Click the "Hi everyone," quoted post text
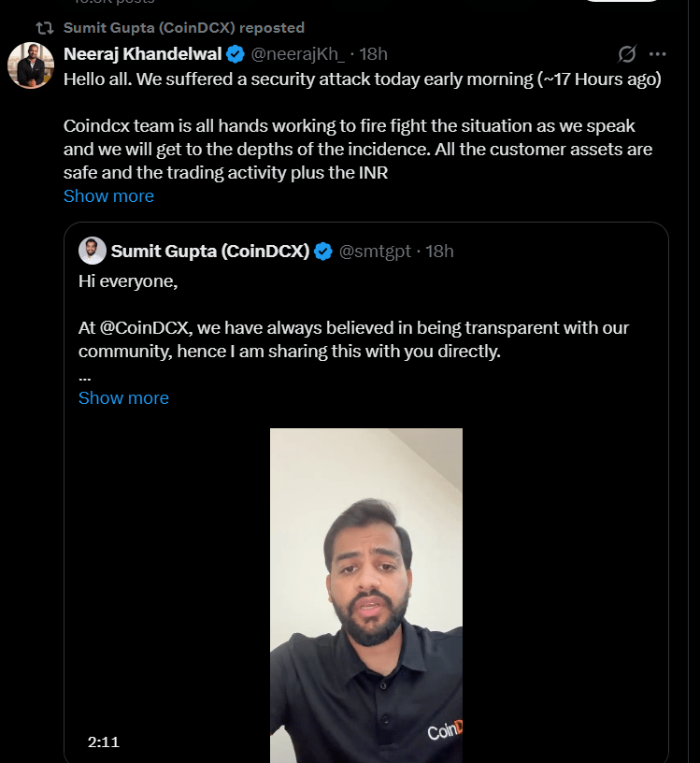 click(x=128, y=281)
